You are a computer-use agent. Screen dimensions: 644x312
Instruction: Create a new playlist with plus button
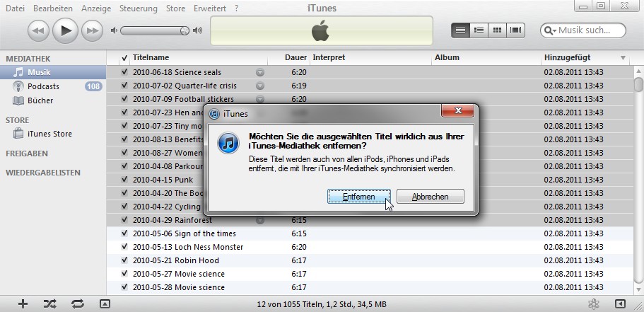[x=23, y=304]
